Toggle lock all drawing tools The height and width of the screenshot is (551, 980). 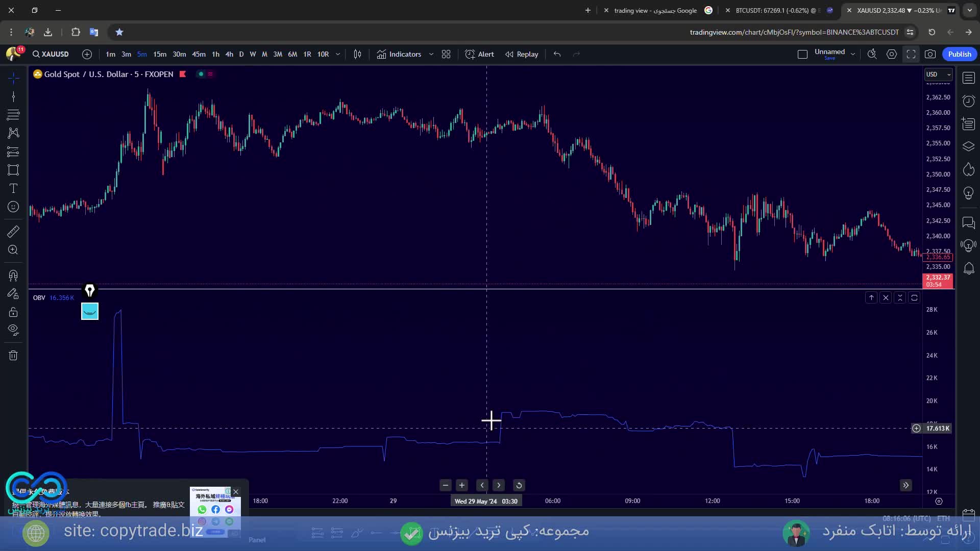pos(13,312)
